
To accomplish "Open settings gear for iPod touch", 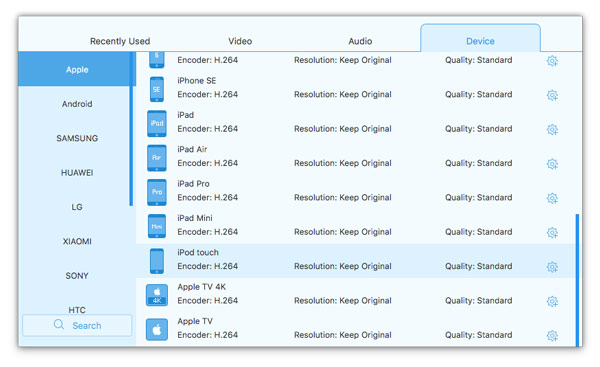I will point(552,267).
